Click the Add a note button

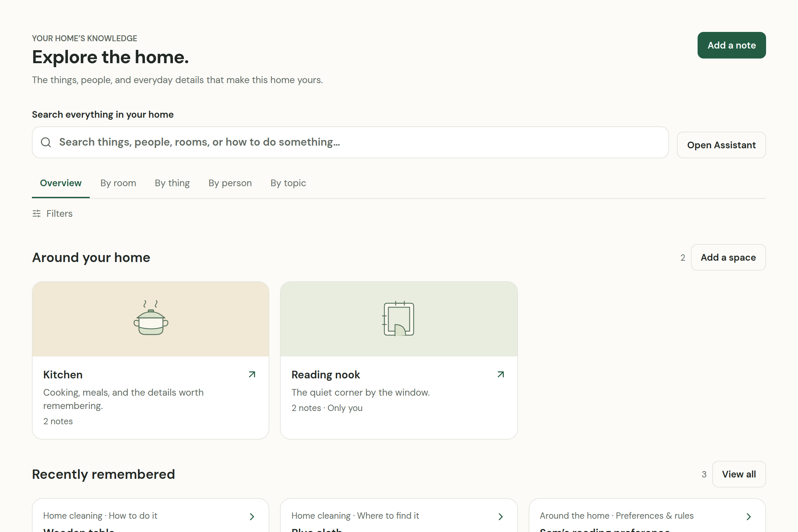[731, 45]
